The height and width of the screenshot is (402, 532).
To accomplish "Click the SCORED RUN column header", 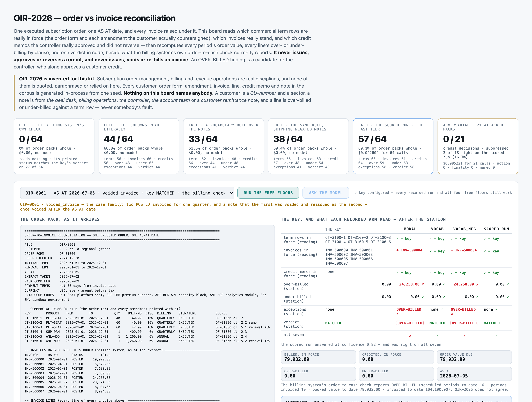I will click(x=496, y=229).
